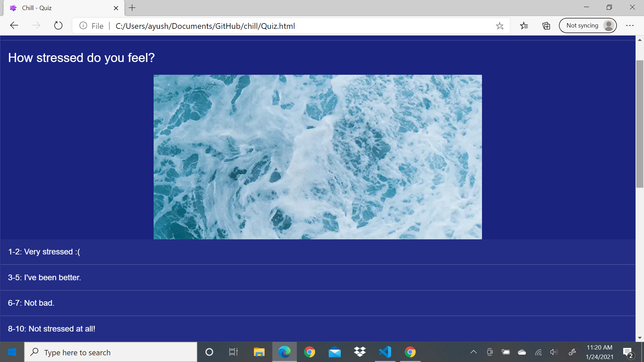Open the Collections icon
This screenshot has width=644, height=362.
click(x=546, y=25)
